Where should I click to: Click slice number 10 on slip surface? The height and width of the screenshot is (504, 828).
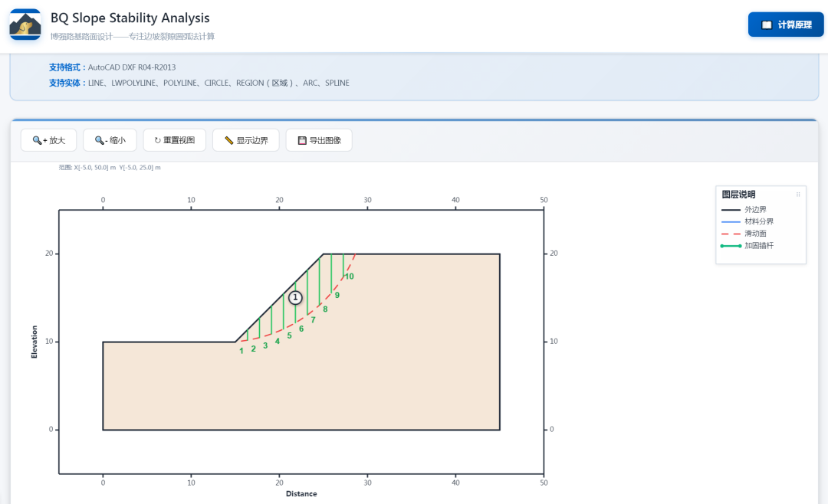pyautogui.click(x=350, y=277)
